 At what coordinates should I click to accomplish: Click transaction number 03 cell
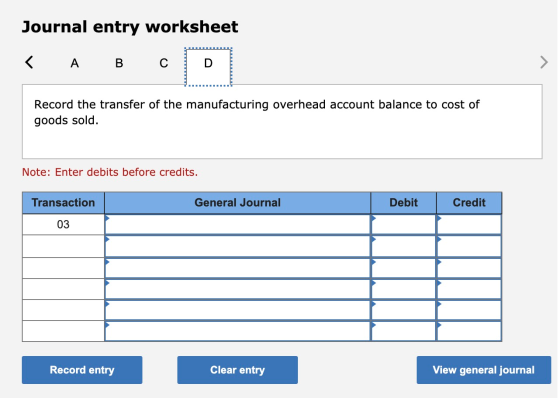click(63, 224)
